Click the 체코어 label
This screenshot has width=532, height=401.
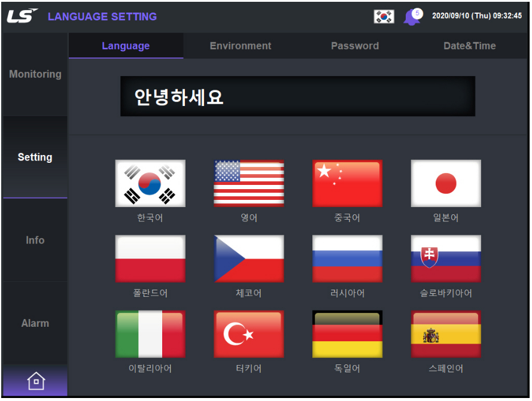249,293
